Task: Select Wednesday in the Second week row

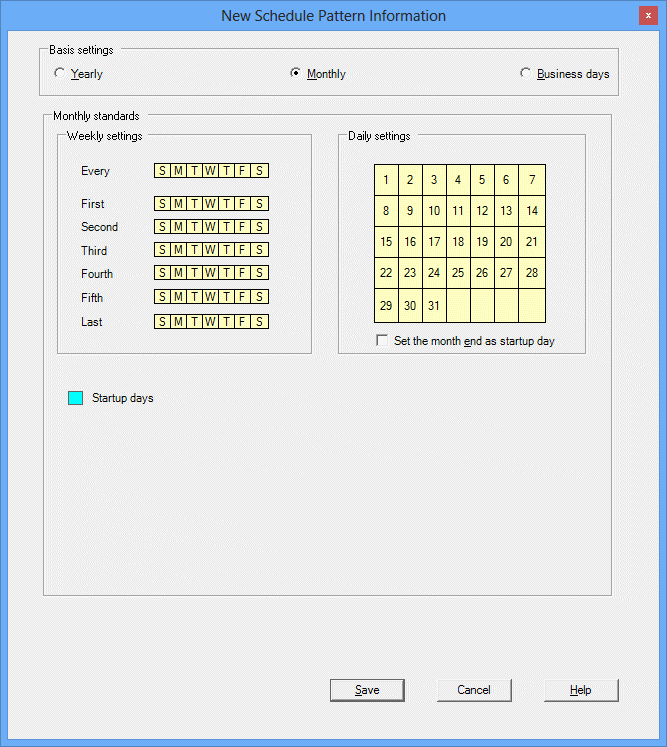Action: pyautogui.click(x=210, y=227)
